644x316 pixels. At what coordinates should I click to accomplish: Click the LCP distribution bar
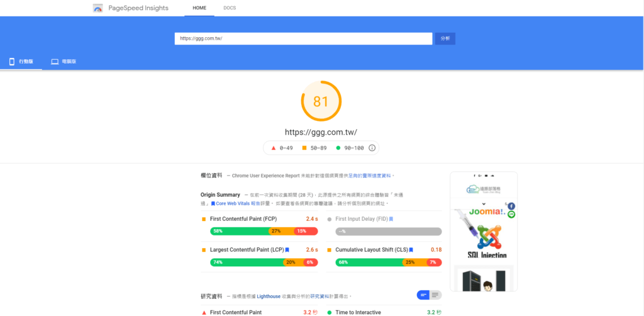click(x=264, y=262)
